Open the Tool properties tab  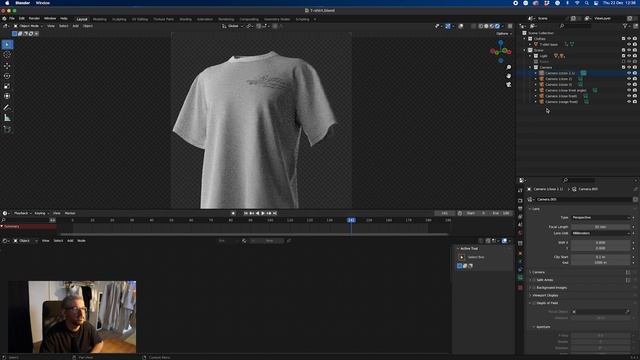[x=520, y=190]
